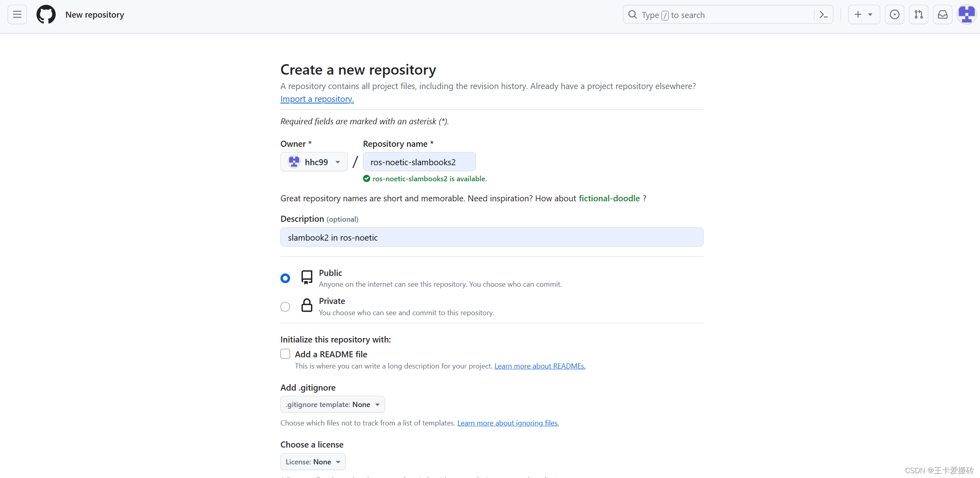Open the command palette icon
Image resolution: width=980 pixels, height=478 pixels.
click(x=823, y=14)
